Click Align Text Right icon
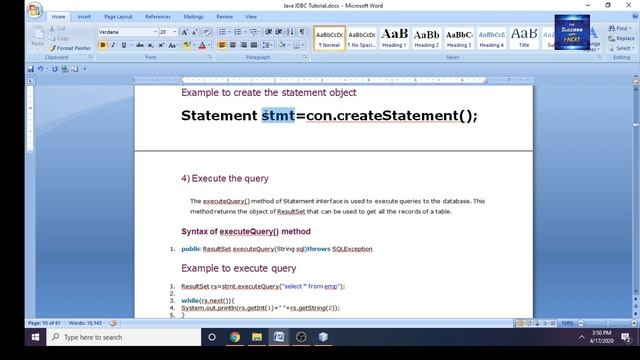This screenshot has height=360, width=640. [x=243, y=45]
